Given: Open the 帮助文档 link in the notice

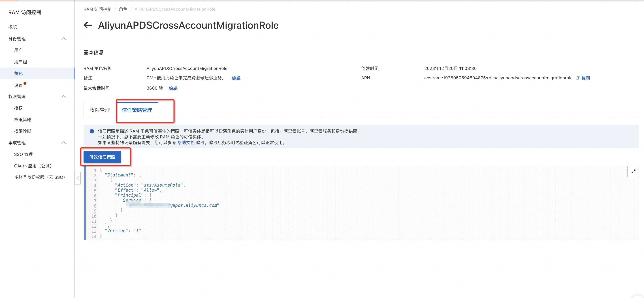Looking at the screenshot, I should coord(186,143).
